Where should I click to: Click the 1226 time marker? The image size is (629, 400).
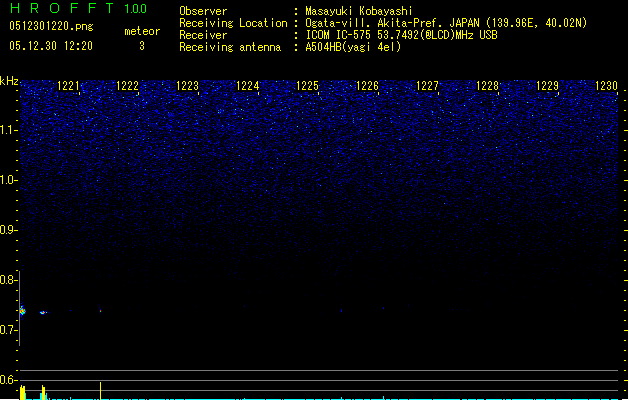coord(367,86)
